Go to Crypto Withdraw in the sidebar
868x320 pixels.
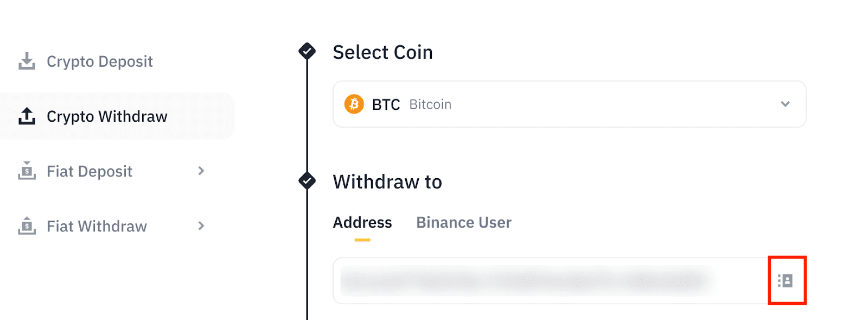pos(107,116)
